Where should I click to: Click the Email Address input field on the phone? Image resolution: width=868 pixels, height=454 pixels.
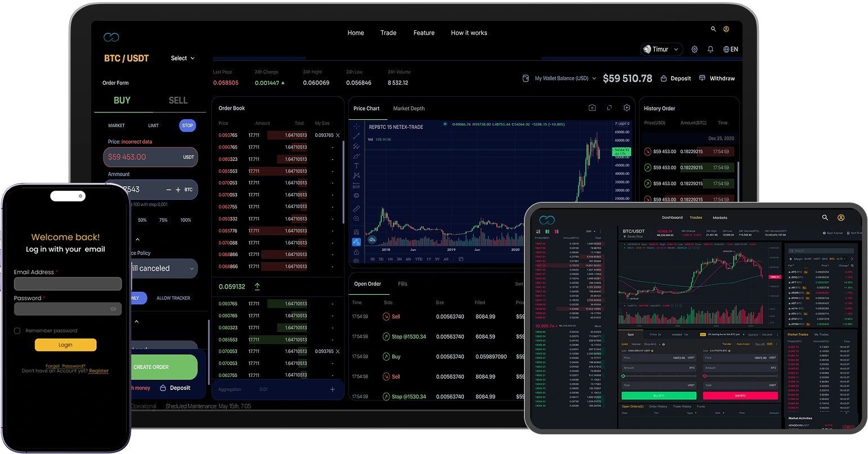68,284
